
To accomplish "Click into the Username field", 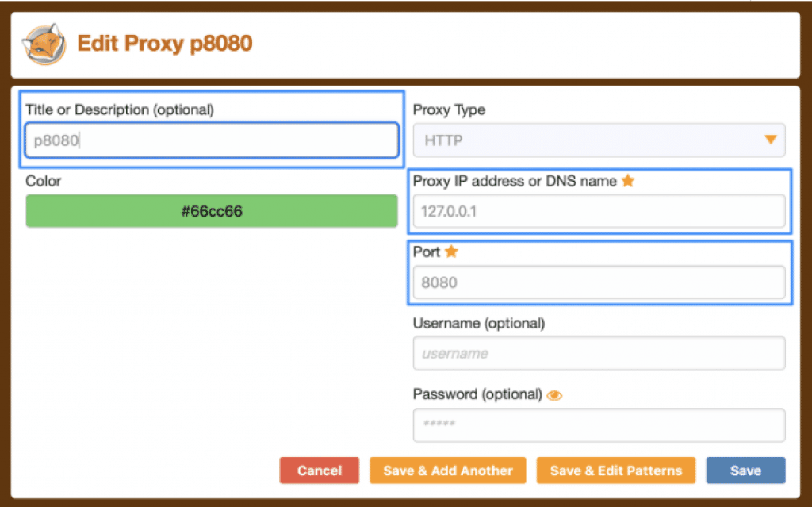I will 599,354.
